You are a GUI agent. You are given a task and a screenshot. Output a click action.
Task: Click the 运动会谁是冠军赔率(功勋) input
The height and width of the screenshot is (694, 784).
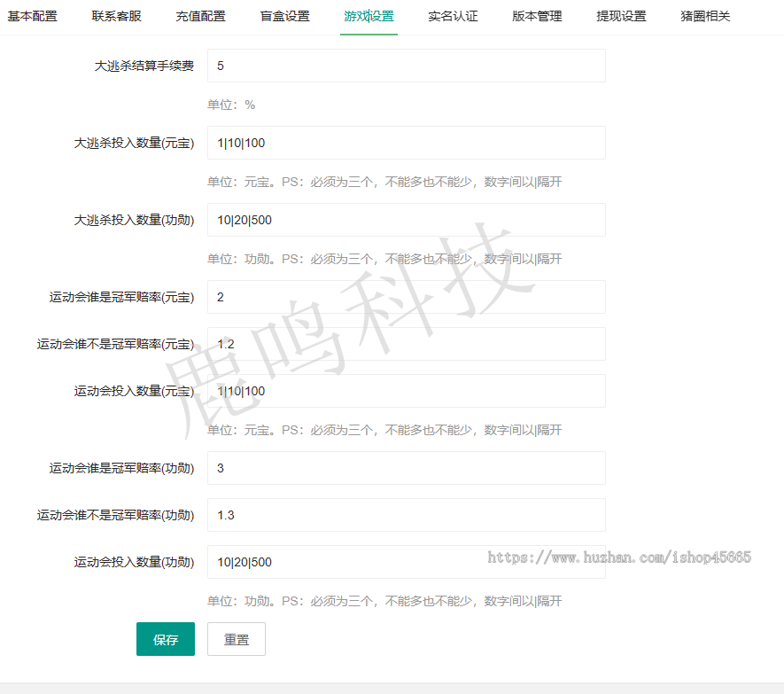(407, 468)
